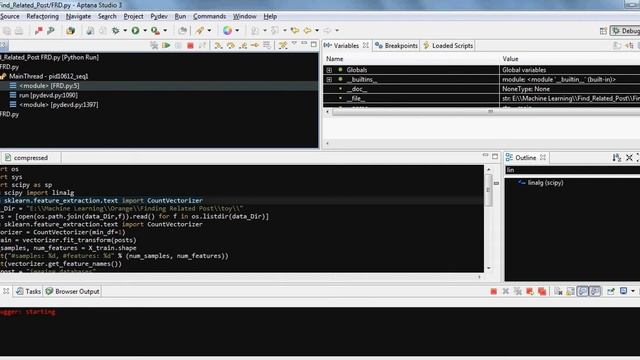Click the red pin icon in the main toolbar
Screen dimensions: 640x360
38,31
